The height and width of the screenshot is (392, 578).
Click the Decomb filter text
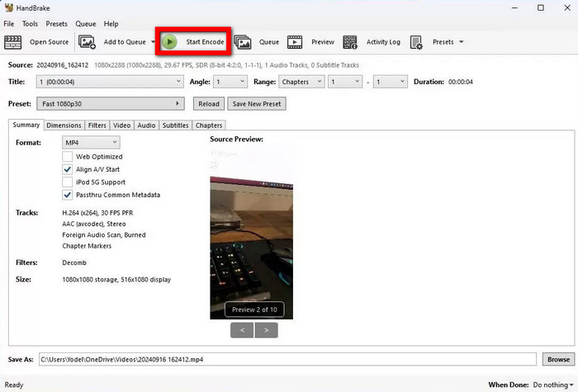point(74,262)
